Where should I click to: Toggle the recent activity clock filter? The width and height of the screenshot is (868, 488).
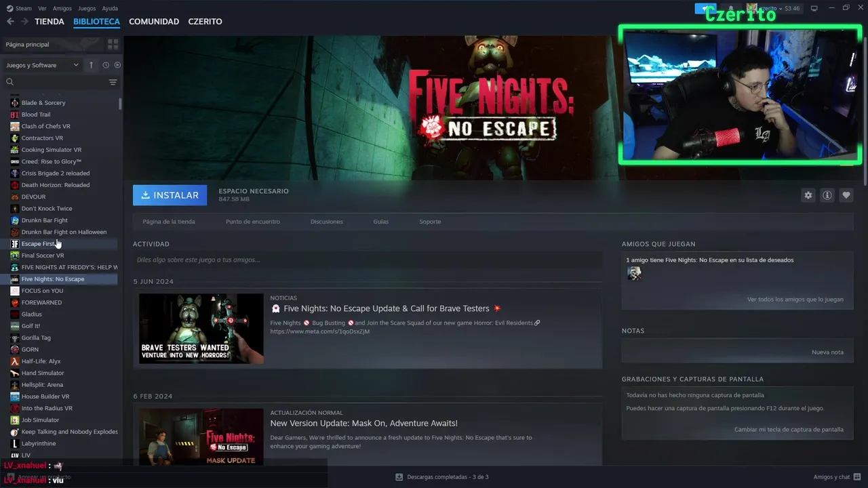[106, 65]
